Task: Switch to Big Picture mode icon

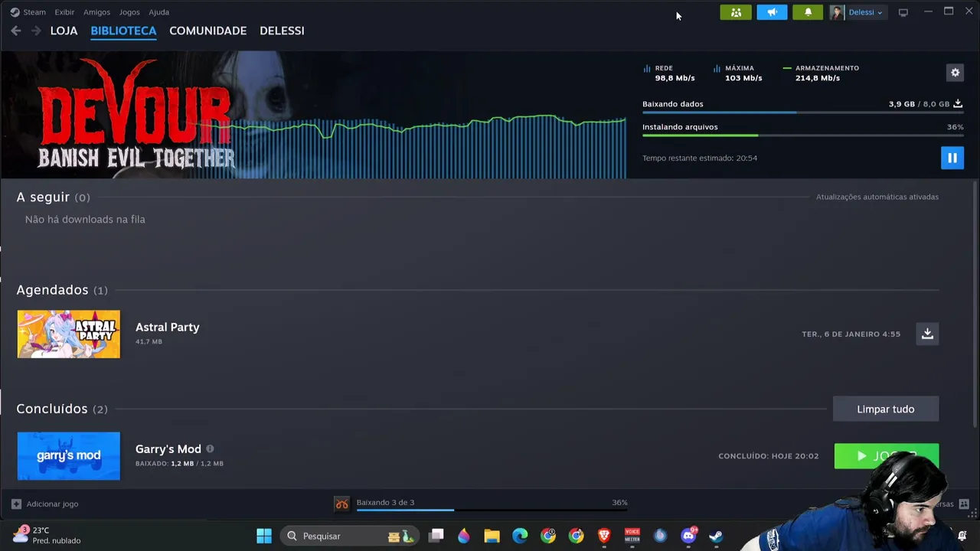Action: pyautogui.click(x=903, y=12)
